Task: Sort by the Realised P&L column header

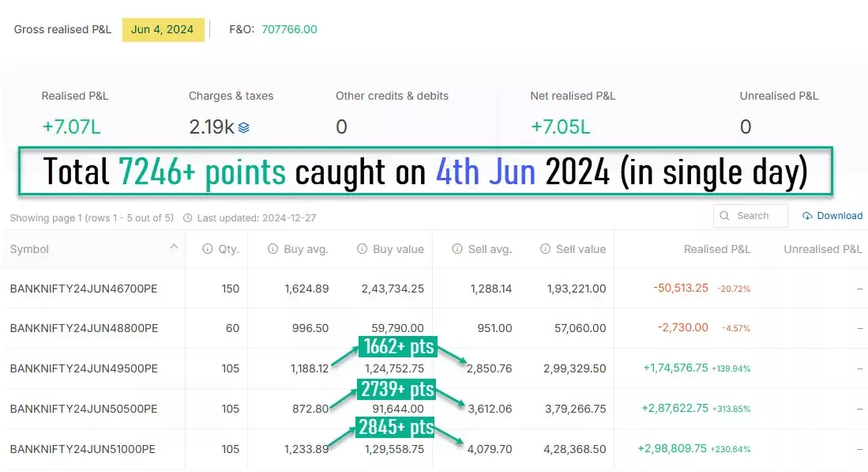Action: (717, 249)
